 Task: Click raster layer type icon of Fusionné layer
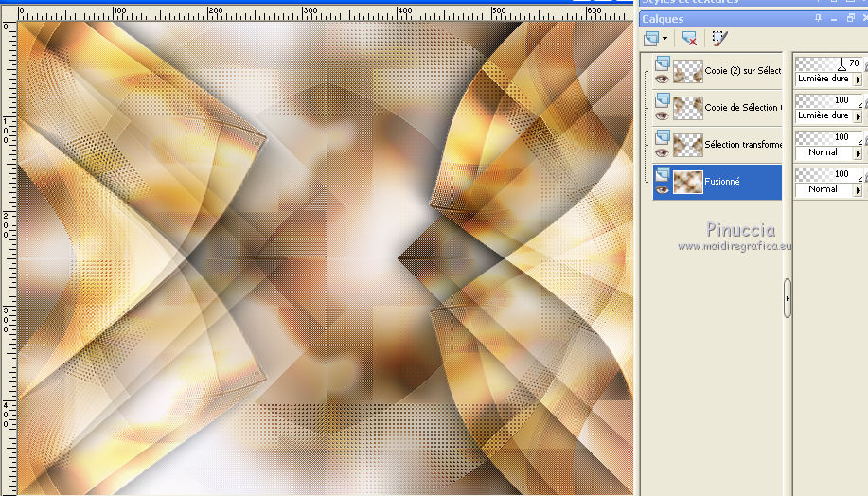click(x=662, y=174)
